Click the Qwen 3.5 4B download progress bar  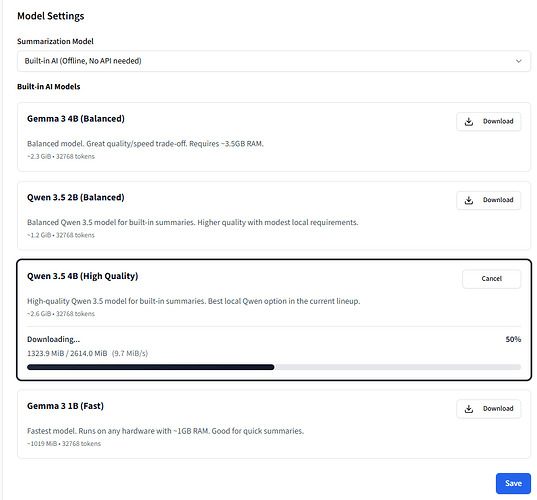tap(274, 367)
